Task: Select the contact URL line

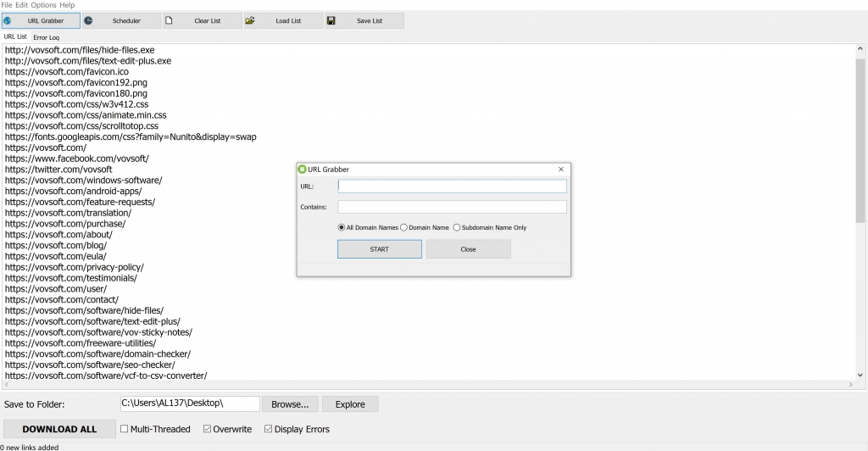Action: point(61,300)
